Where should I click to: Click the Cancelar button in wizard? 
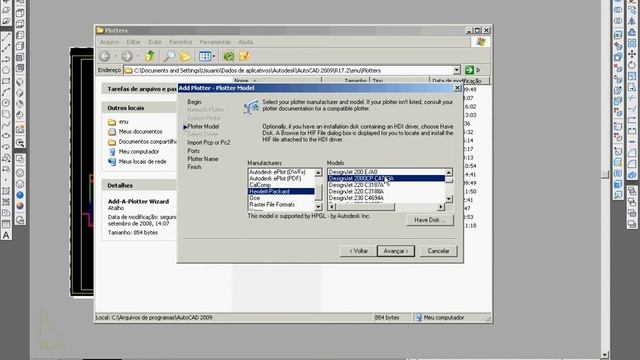coord(438,251)
